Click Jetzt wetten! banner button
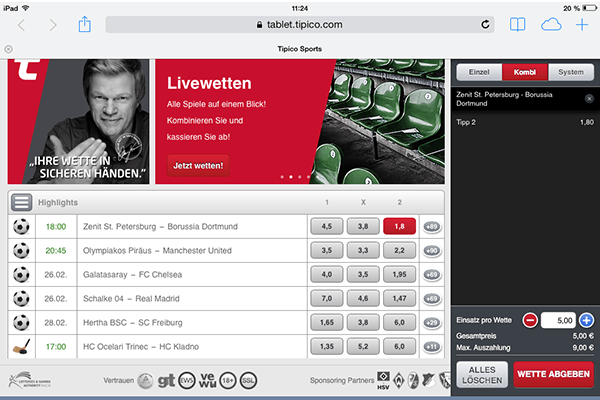The image size is (600, 400). 198,165
